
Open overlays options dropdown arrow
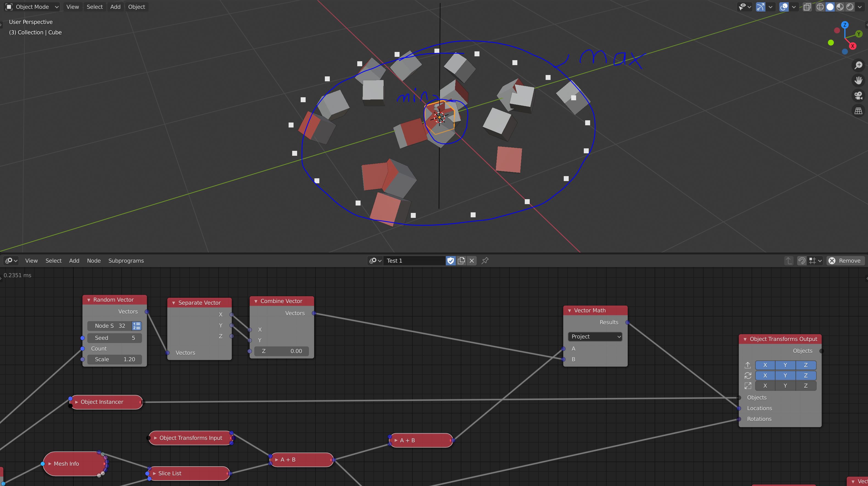(794, 7)
